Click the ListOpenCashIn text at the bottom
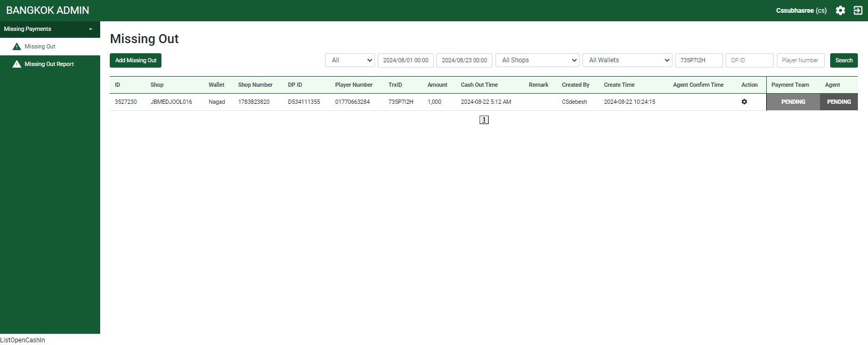 tap(22, 340)
